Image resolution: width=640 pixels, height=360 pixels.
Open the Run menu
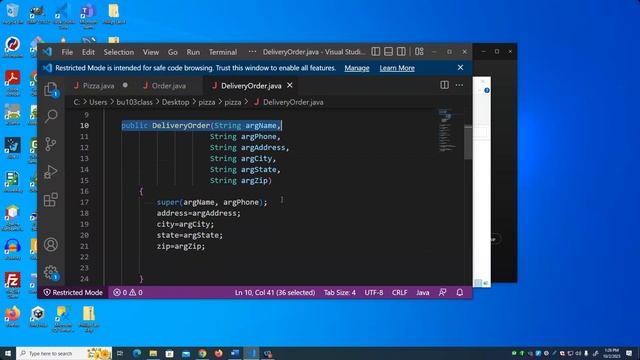tap(193, 52)
